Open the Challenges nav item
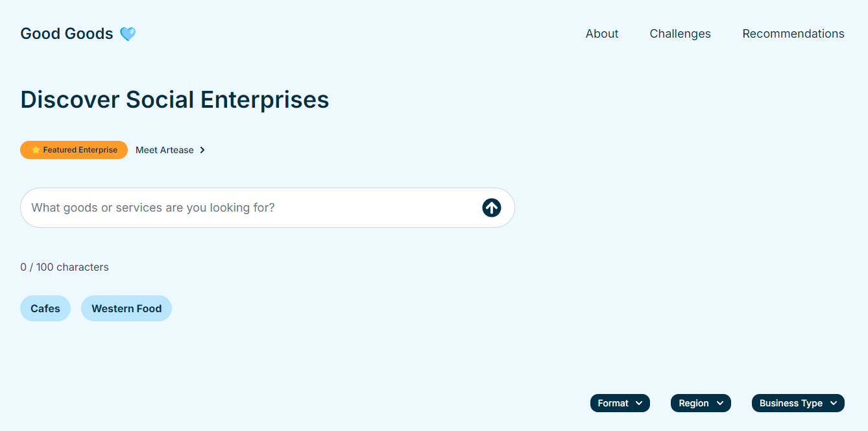This screenshot has width=868, height=431. (681, 34)
